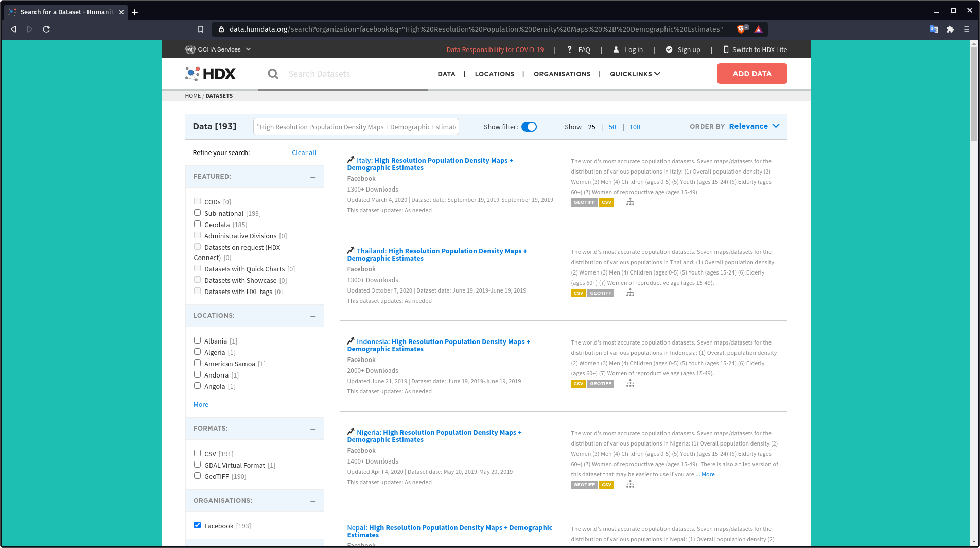Open the Order By Relevance dropdown
This screenshot has width=980, height=548.
click(754, 126)
